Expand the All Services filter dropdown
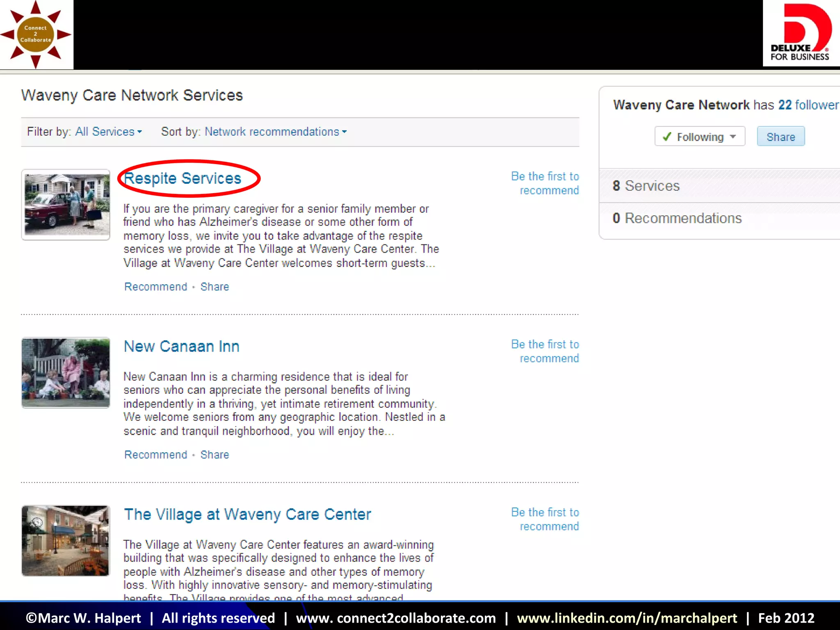840x630 pixels. tap(108, 132)
